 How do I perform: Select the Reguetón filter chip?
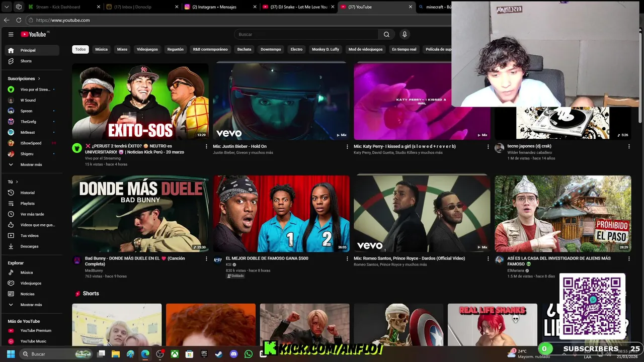point(176,49)
